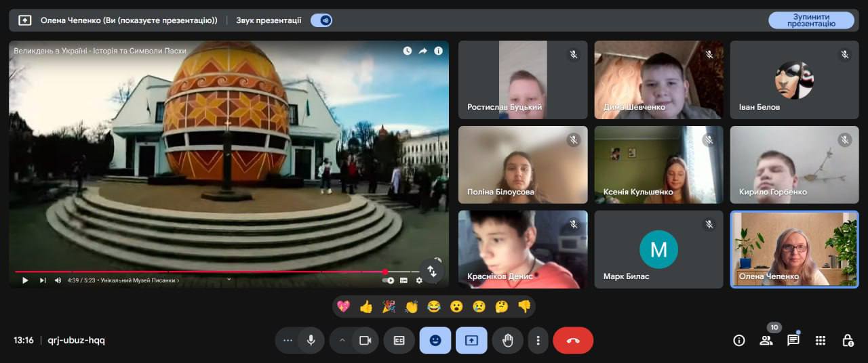The image size is (868, 363).
Task: Open more options three-dot menu
Action: coord(538,341)
